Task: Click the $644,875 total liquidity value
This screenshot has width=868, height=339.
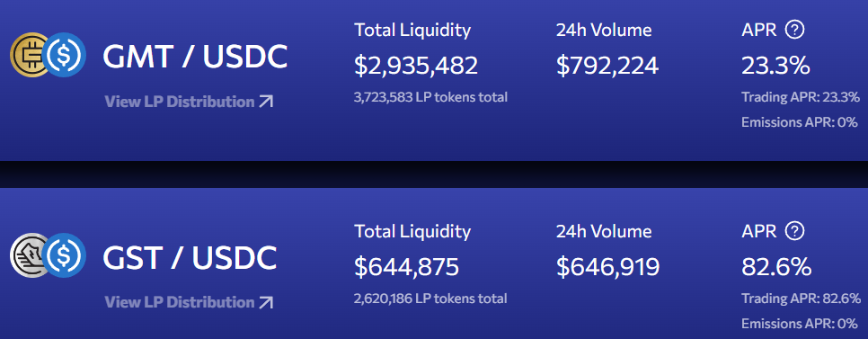Action: pos(406,266)
